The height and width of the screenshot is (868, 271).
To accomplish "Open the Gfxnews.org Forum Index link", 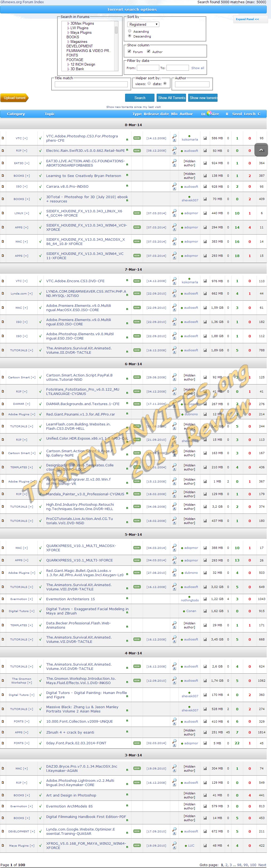I will 22,2.
